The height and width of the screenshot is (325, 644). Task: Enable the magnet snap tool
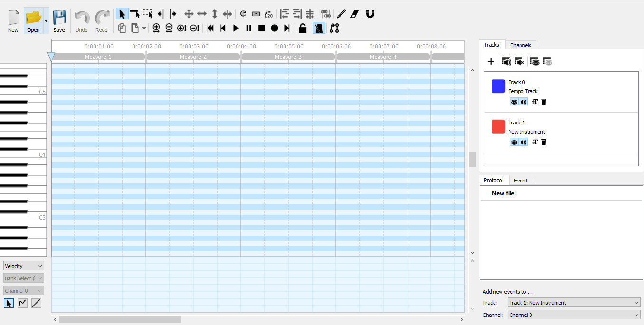pyautogui.click(x=370, y=14)
